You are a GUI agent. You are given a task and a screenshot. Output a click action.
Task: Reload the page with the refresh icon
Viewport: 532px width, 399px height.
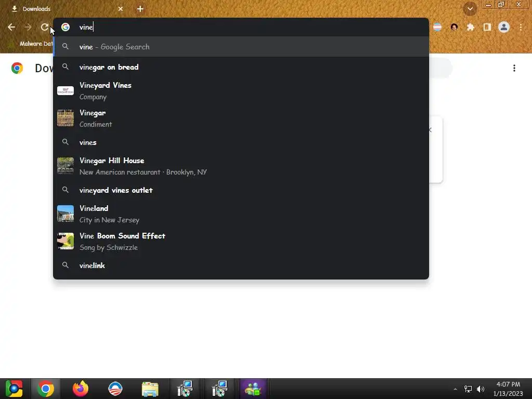coord(45,27)
